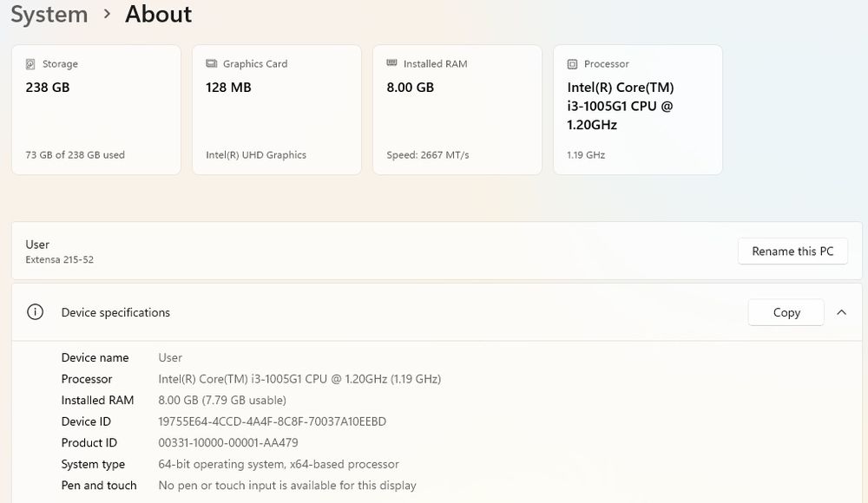Click the Graphics Card icon
Viewport: 868px width, 503px height.
click(212, 64)
